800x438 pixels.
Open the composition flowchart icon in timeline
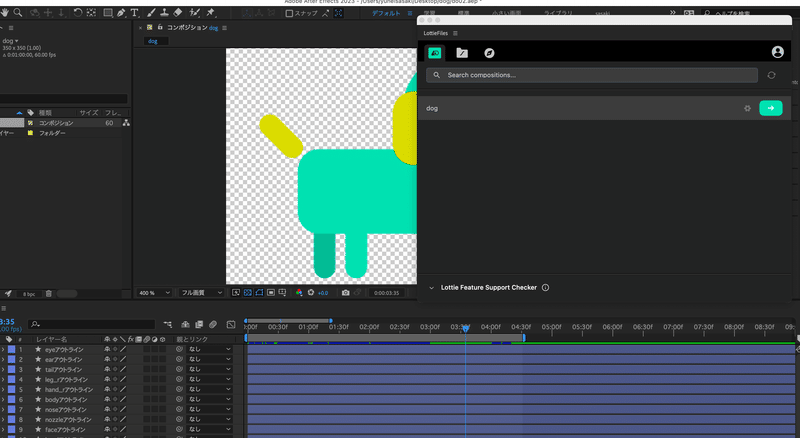click(x=167, y=324)
